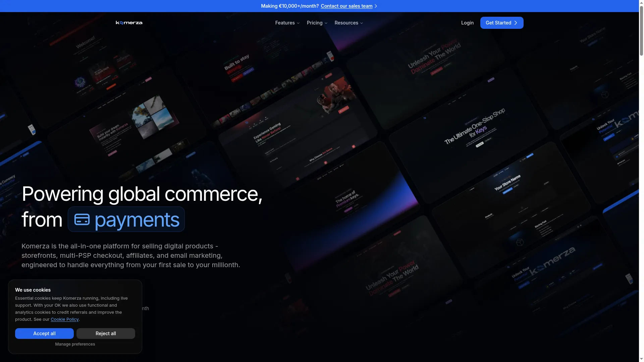Reject all cookies
The image size is (644, 362).
point(106,334)
